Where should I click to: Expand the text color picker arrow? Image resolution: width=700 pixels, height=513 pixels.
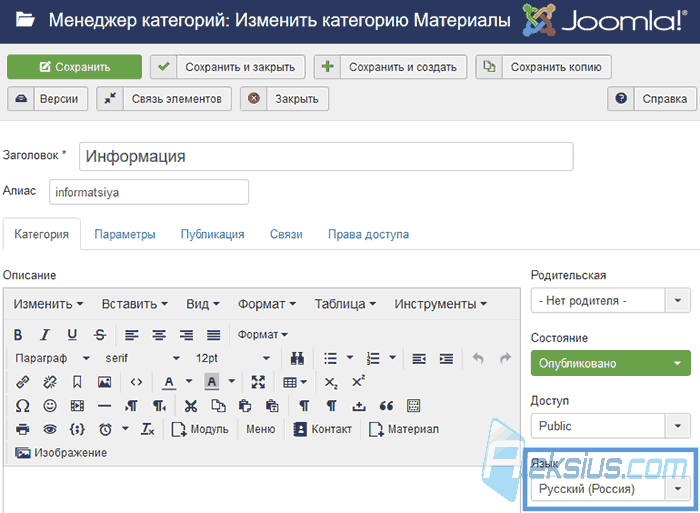pos(189,382)
